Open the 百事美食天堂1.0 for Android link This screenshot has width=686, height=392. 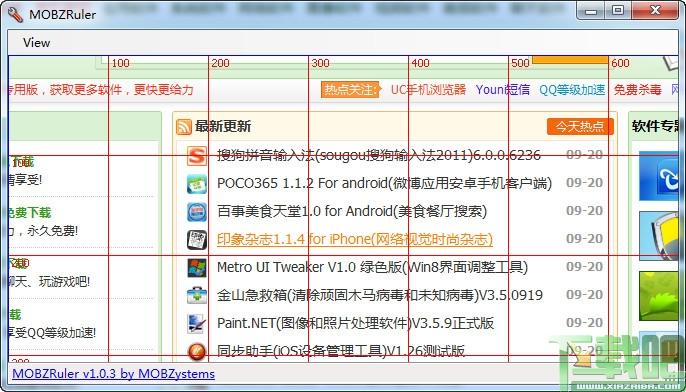pyautogui.click(x=352, y=211)
